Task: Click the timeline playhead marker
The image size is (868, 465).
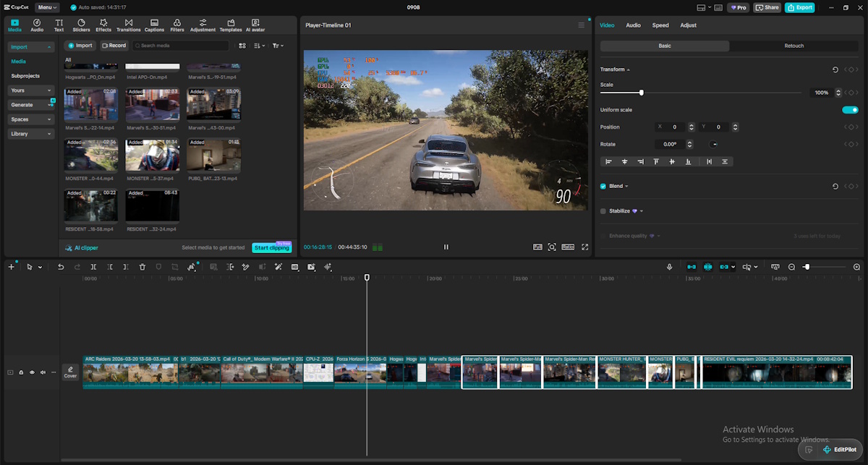Action: pyautogui.click(x=367, y=277)
